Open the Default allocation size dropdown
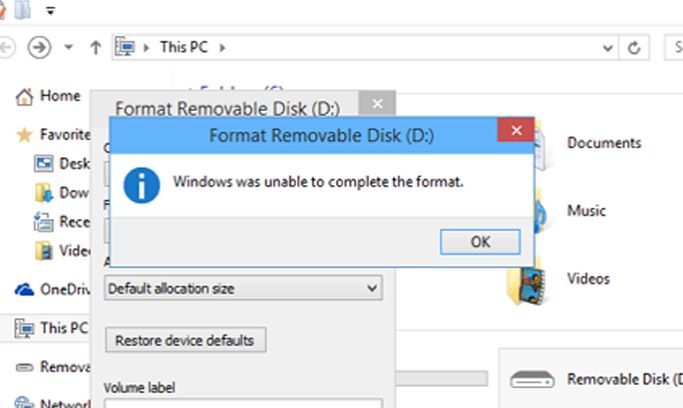The image size is (683, 408). [243, 288]
